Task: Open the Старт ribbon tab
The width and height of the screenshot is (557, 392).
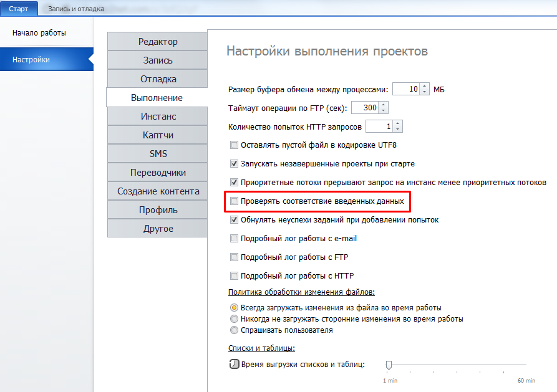Action: tap(19, 9)
